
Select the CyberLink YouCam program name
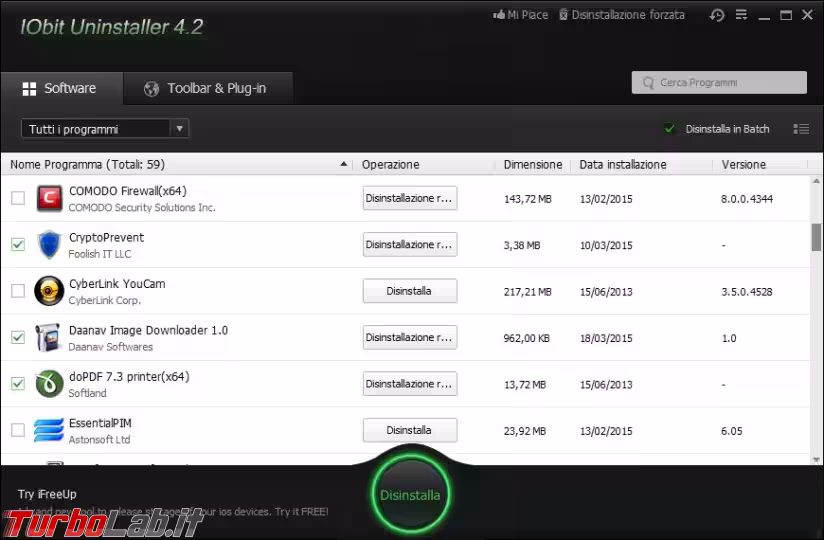[x=117, y=284]
